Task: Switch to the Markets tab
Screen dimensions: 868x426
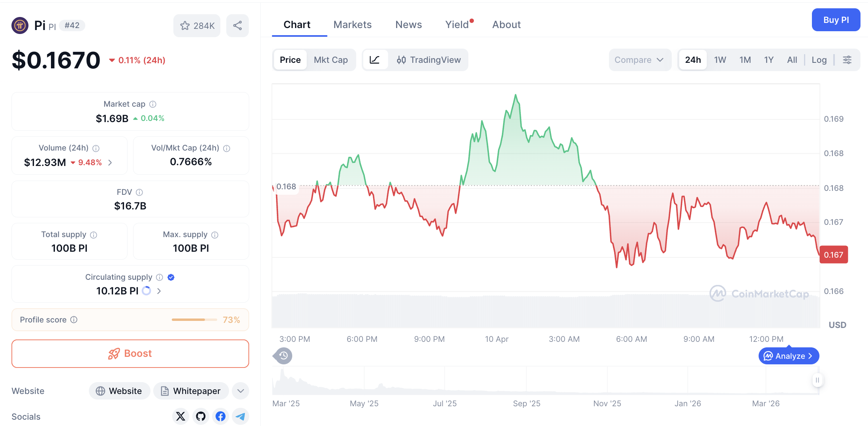Action: coord(353,25)
